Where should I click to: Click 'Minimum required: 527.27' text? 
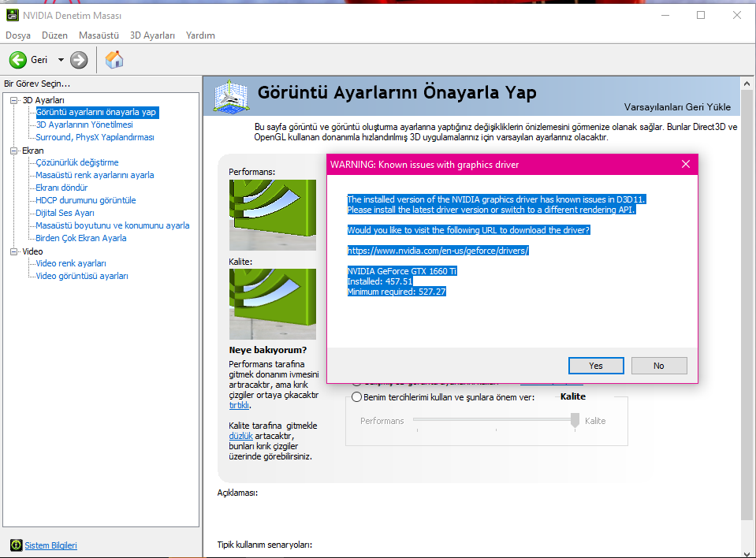tap(397, 292)
